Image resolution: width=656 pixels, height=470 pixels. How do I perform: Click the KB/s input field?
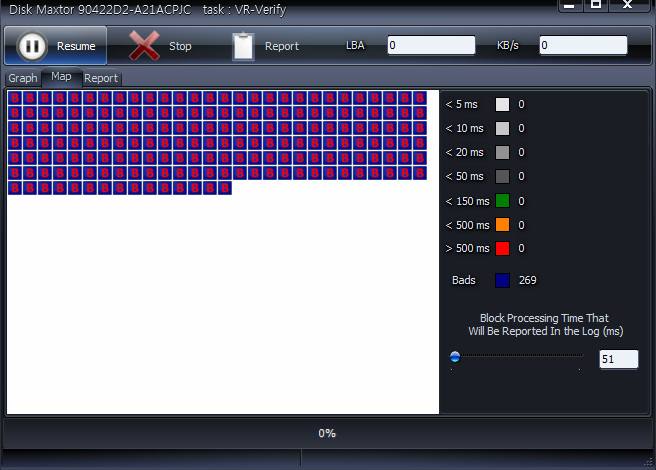click(583, 45)
